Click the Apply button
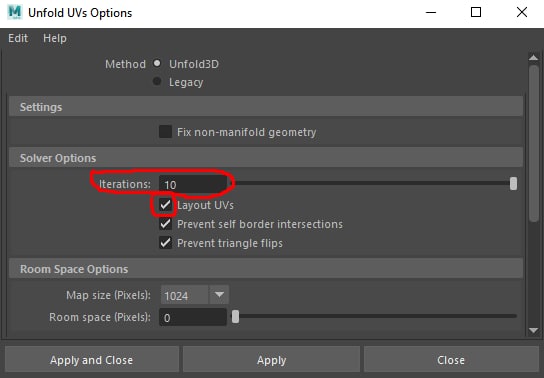This screenshot has height=378, width=544. [x=272, y=360]
